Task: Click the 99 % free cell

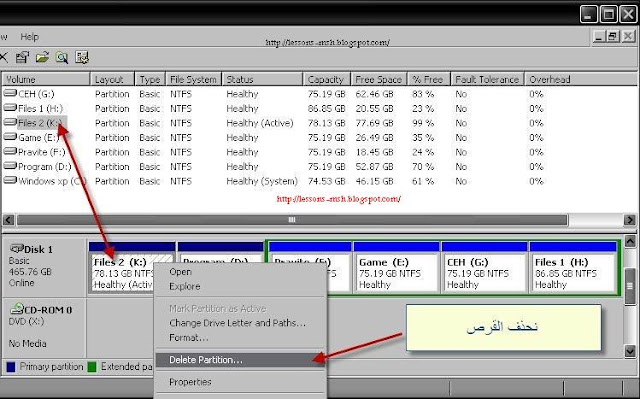Action: click(423, 123)
